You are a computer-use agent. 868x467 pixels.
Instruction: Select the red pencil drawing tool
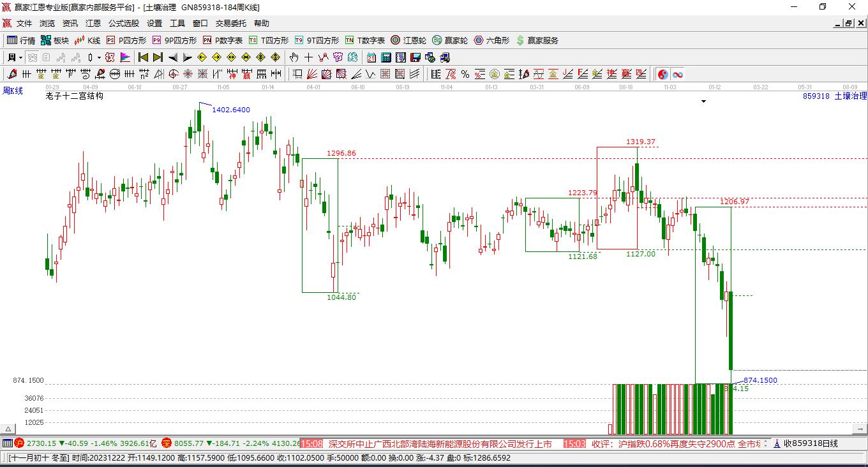click(x=11, y=74)
